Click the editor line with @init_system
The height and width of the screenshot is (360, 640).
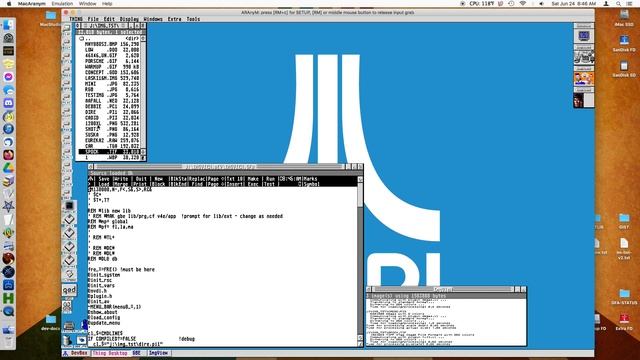[x=104, y=275]
